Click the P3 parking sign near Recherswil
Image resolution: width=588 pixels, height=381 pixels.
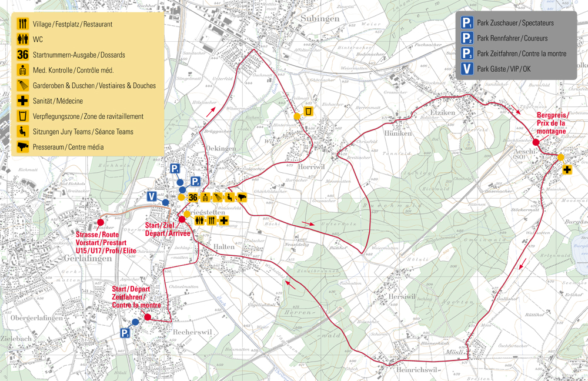pyautogui.click(x=125, y=333)
